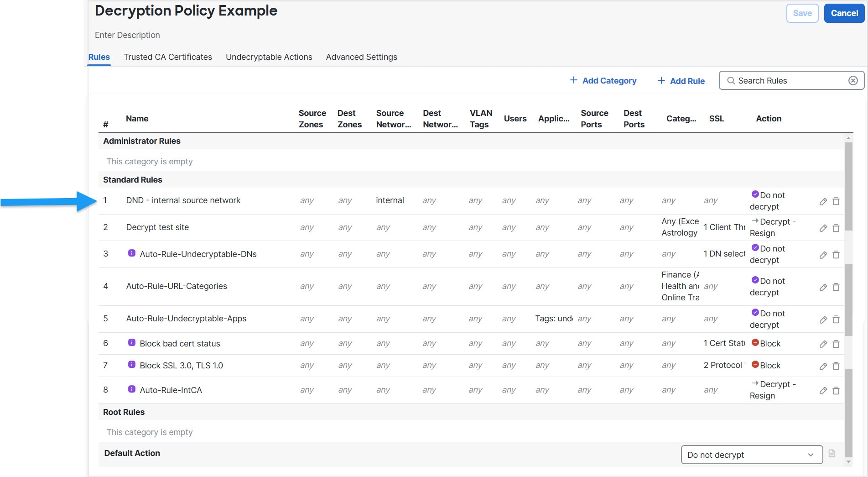Open the Trusted CA Certificates tab
Screen dimensions: 868x477
coord(168,57)
